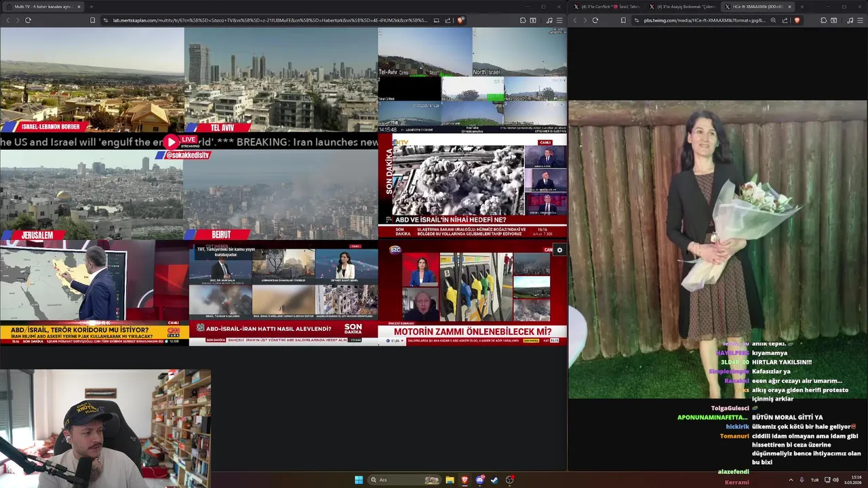The width and height of the screenshot is (868, 488).
Task: Click the multi-camera Tel-Aviv North Israel feed
Action: click(473, 79)
